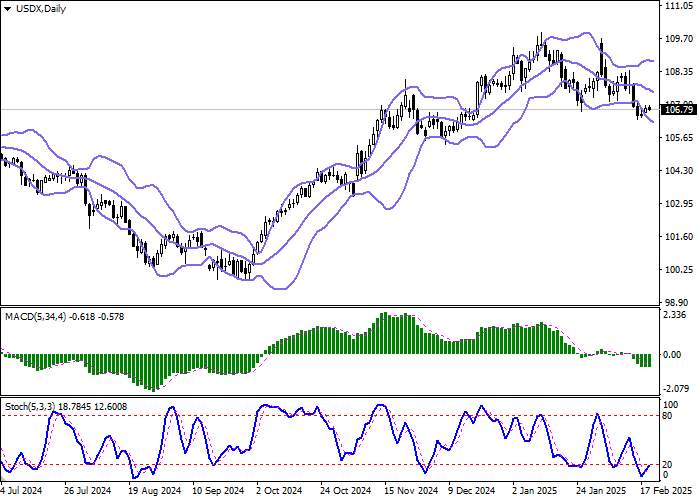Click the 111.00 price axis label
Viewport: 700px width, 500px height.
tap(678, 6)
